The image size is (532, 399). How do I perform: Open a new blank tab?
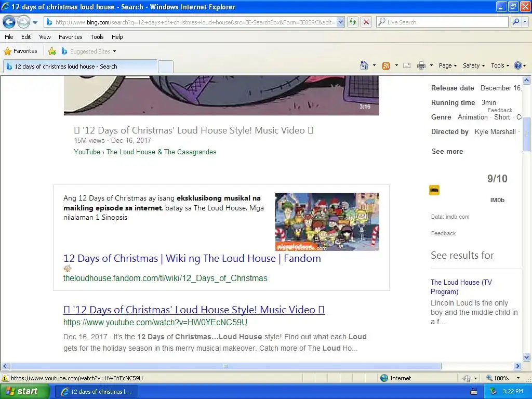(166, 67)
